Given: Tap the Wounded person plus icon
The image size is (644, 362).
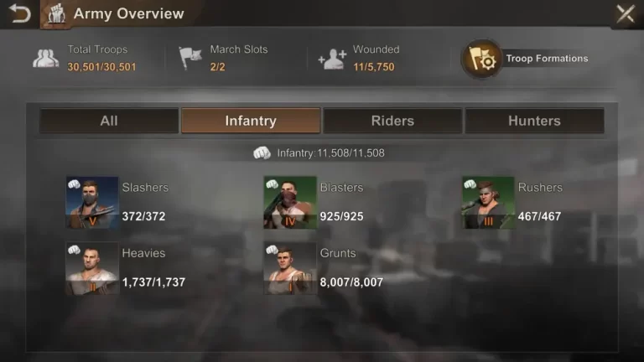Looking at the screenshot, I should click(x=333, y=59).
